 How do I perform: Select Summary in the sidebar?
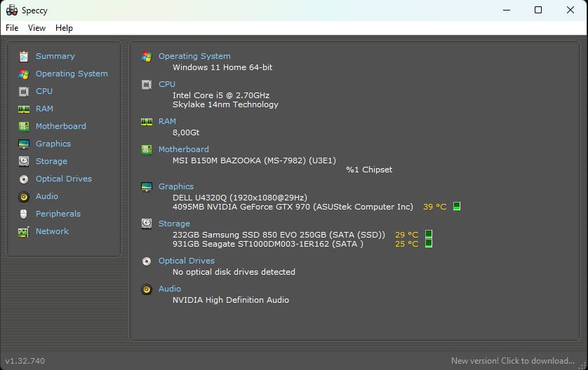pos(55,56)
